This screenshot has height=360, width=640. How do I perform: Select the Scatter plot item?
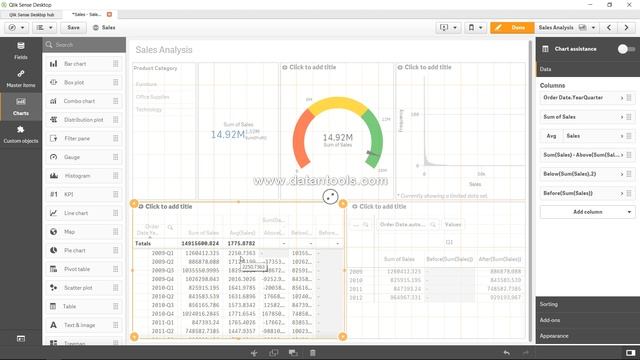84,288
